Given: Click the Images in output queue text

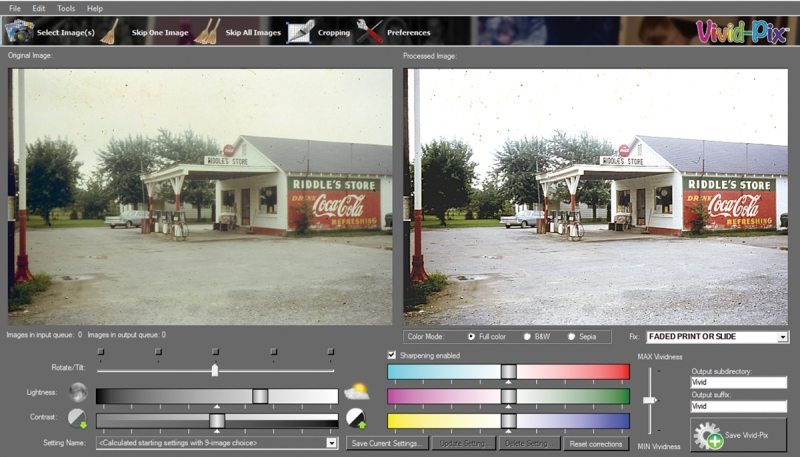Looking at the screenshot, I should click(x=127, y=335).
